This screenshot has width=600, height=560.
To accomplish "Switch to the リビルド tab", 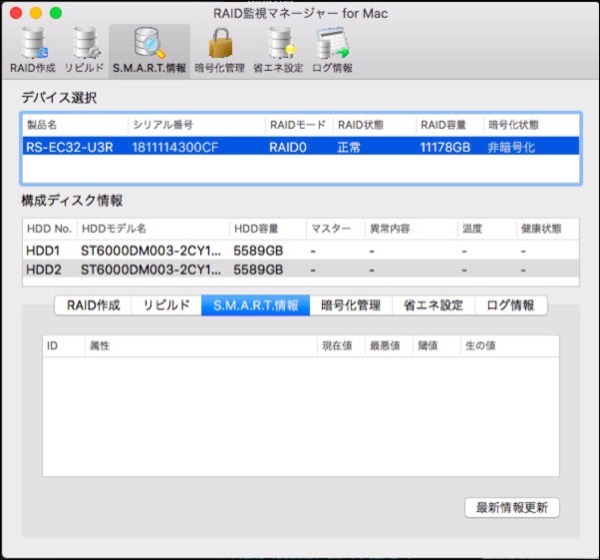I will pos(166,305).
